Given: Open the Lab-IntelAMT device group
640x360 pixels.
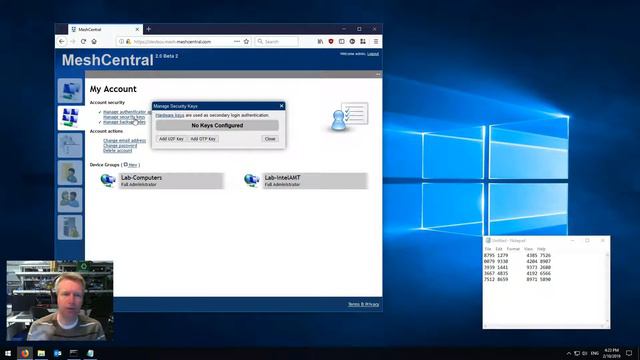Looking at the screenshot, I should coord(315,181).
